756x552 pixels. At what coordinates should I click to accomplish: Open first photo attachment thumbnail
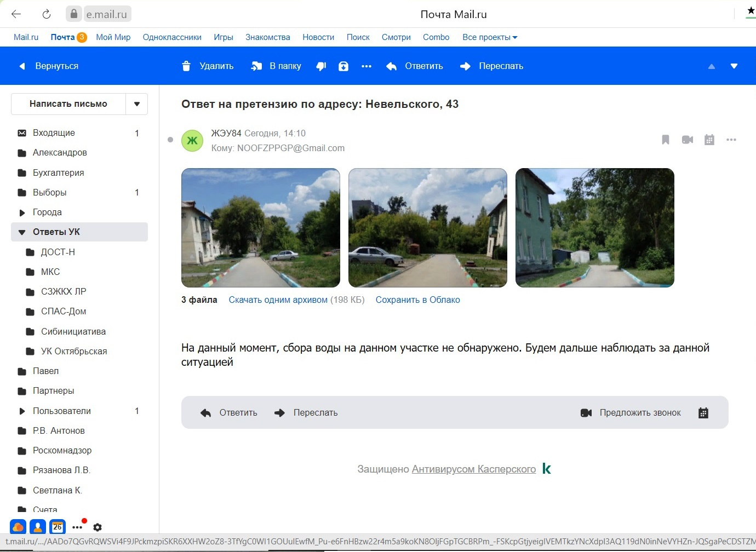[261, 228]
